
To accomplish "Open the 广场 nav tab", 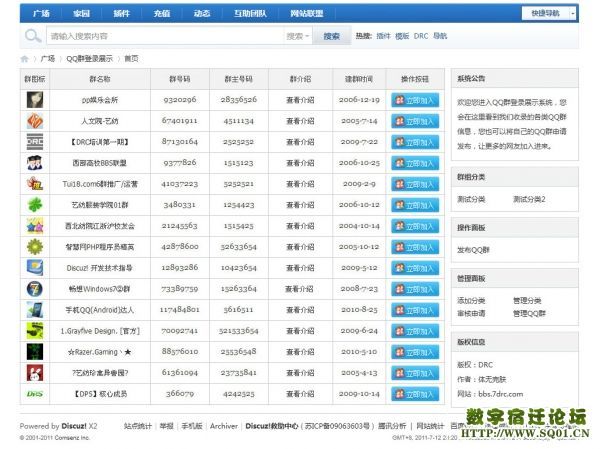I will 41,14.
